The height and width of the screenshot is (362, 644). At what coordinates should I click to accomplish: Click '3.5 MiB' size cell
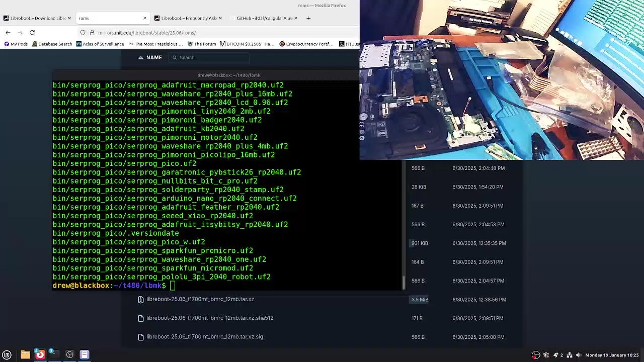(x=420, y=300)
